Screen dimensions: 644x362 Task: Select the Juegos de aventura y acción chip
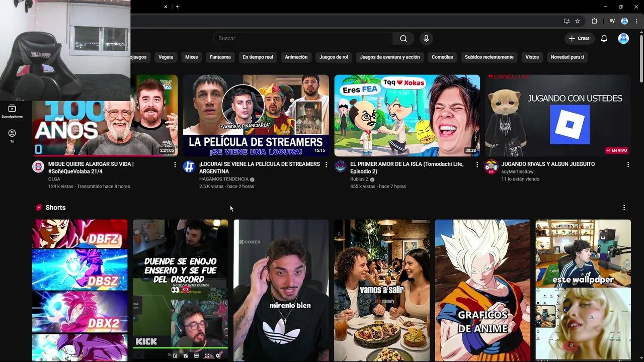(x=389, y=57)
